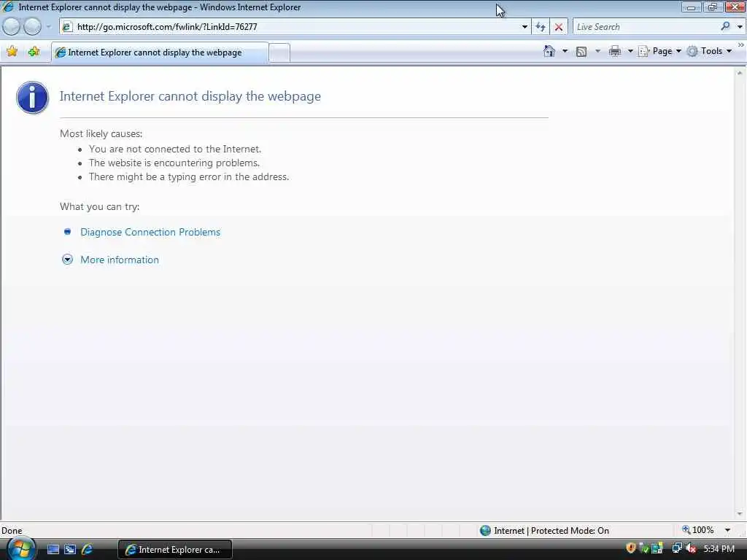Click the colored squares tray icon

click(657, 548)
